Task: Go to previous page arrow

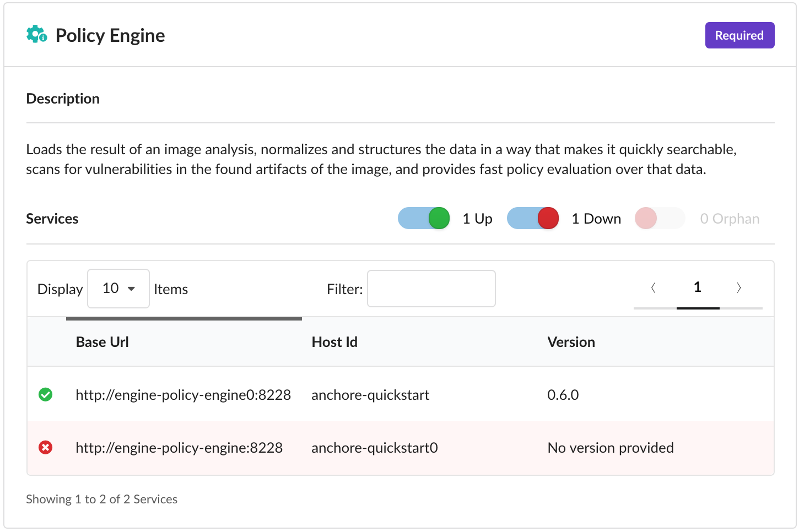Action: [654, 287]
